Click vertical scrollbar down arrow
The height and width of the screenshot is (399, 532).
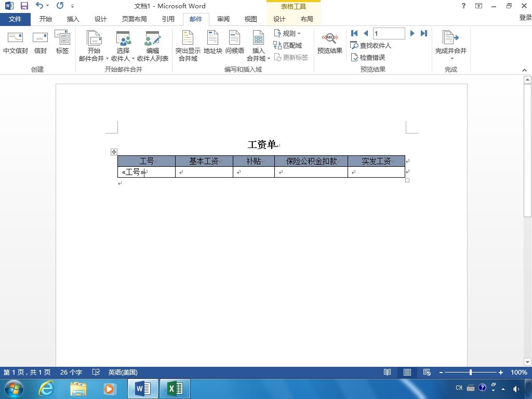point(527,362)
